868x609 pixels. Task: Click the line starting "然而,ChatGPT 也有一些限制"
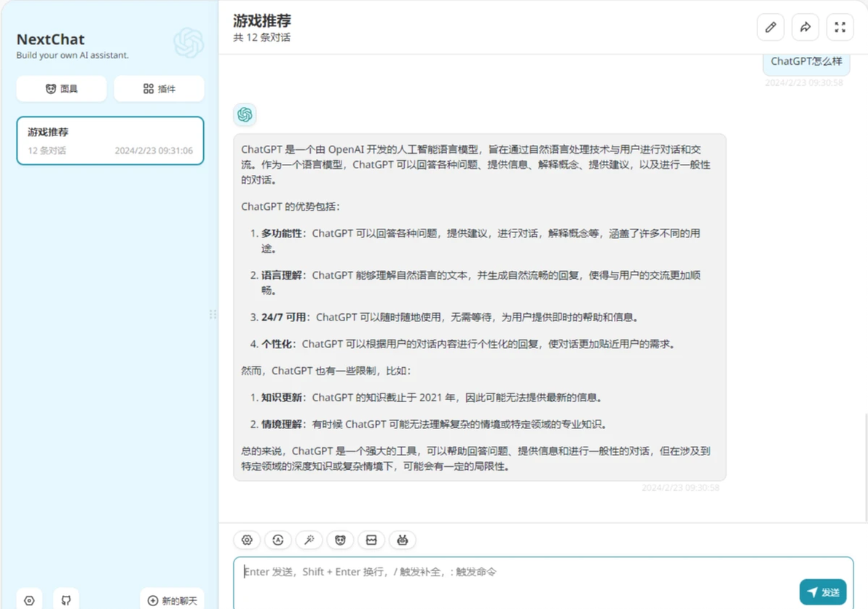[x=326, y=370]
